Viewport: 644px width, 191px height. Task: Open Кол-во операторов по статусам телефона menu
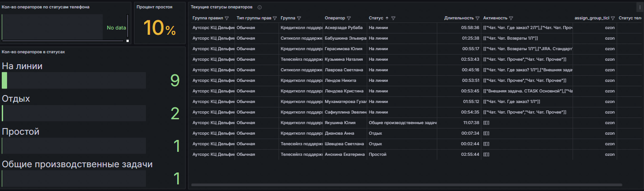tap(45, 7)
